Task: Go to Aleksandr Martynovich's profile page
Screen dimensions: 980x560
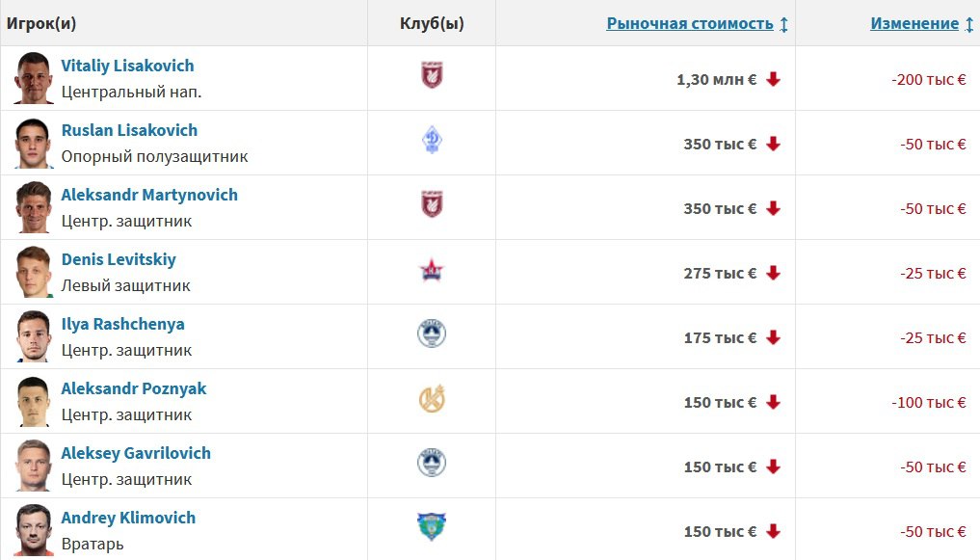Action: tap(149, 195)
